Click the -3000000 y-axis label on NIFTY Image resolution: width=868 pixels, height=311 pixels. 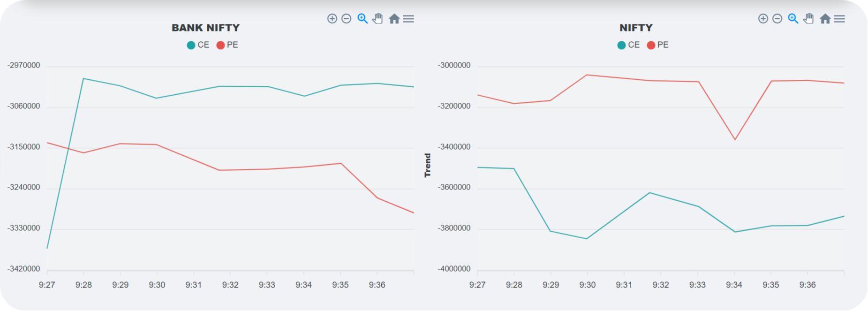[x=454, y=66]
